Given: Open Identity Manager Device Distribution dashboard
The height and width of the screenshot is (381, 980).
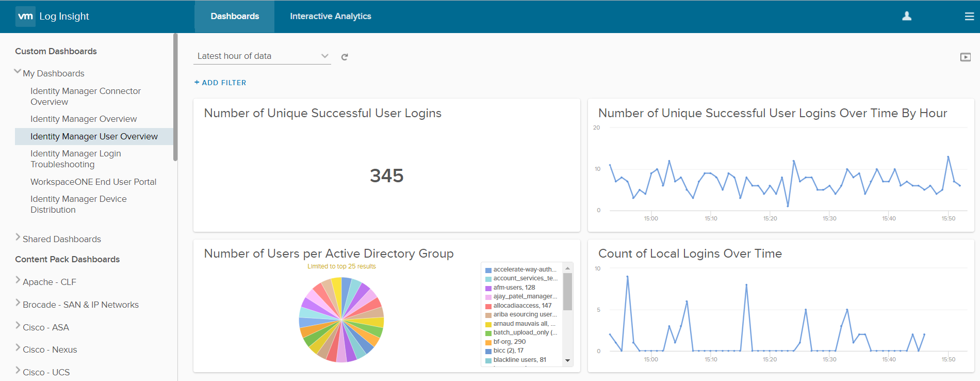Looking at the screenshot, I should (78, 204).
